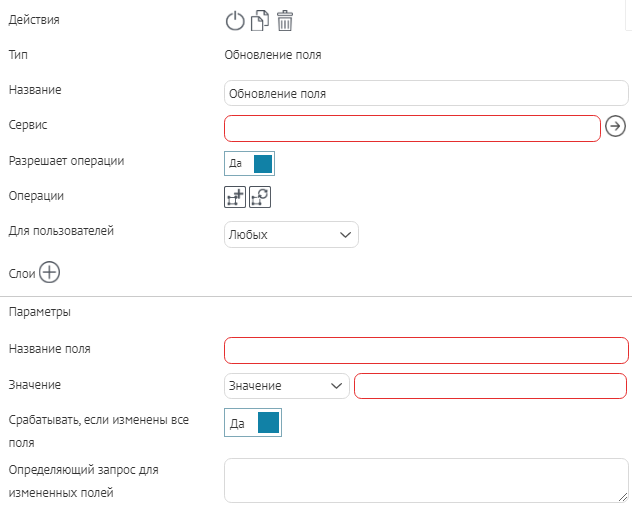Click the Параметры section header

pos(39,312)
